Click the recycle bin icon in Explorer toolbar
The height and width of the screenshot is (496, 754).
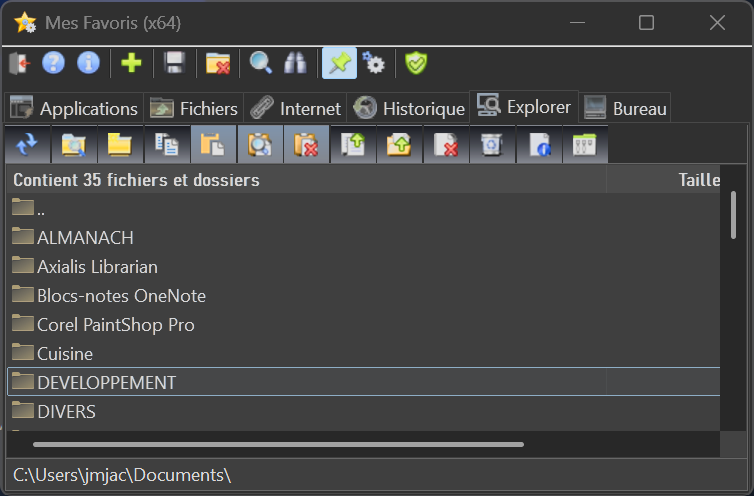(x=492, y=145)
